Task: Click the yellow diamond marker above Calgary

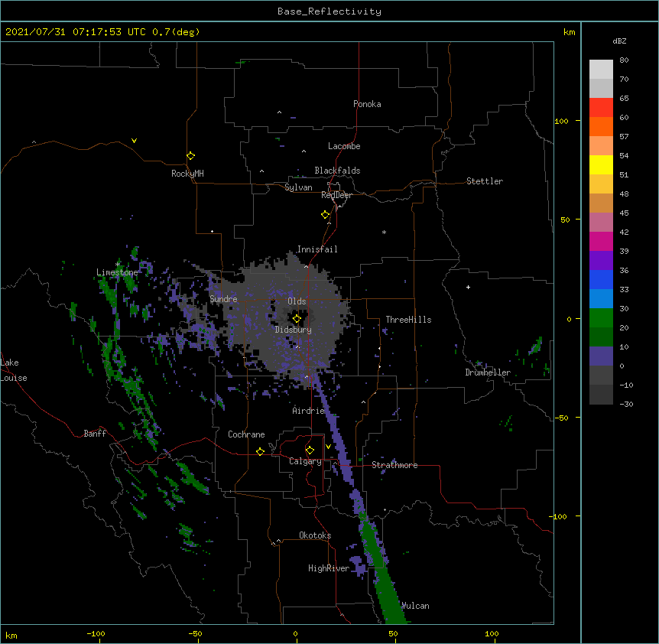Action: click(x=310, y=450)
